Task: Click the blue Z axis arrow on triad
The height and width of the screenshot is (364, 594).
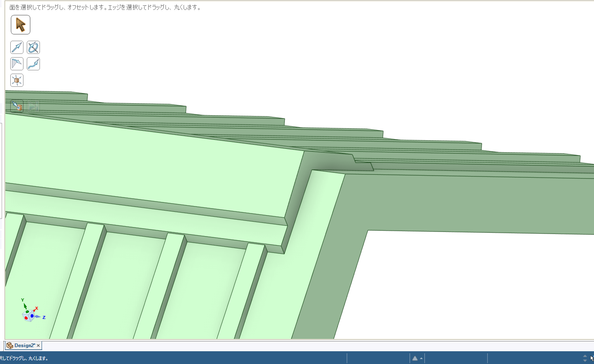Action: [x=39, y=317]
